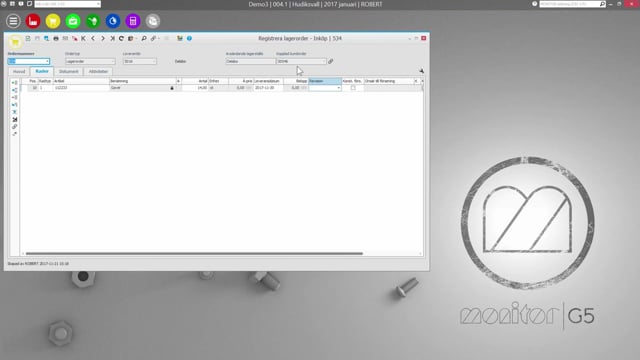Viewport: 640px width, 360px height.
Task: Open the Revision cell dropdown arrow
Action: click(x=338, y=88)
